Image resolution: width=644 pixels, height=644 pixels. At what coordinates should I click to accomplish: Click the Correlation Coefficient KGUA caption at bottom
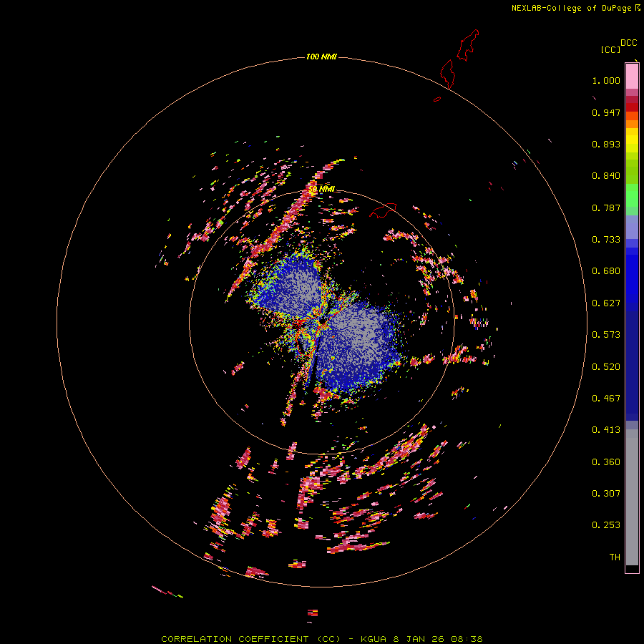[321, 639]
